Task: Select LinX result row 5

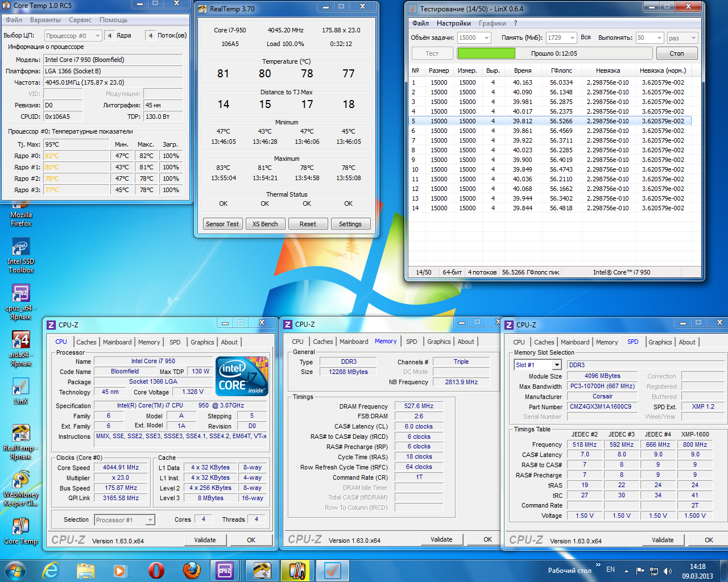Action: coord(551,121)
